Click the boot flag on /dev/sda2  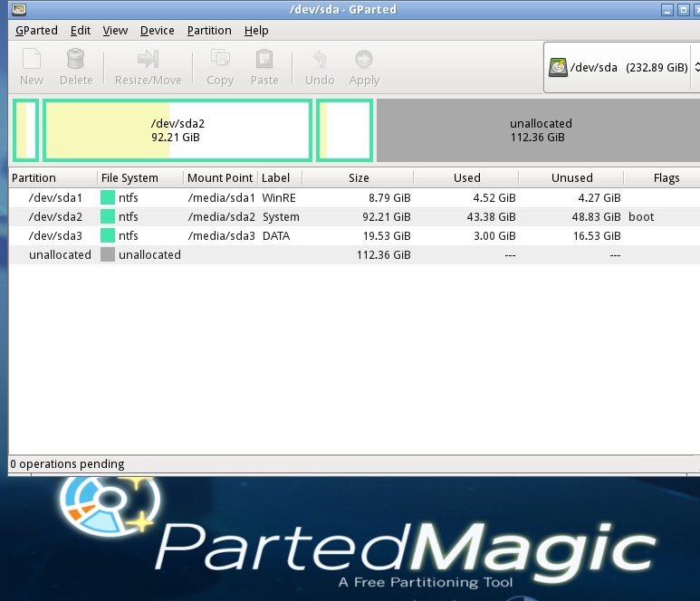pos(641,217)
